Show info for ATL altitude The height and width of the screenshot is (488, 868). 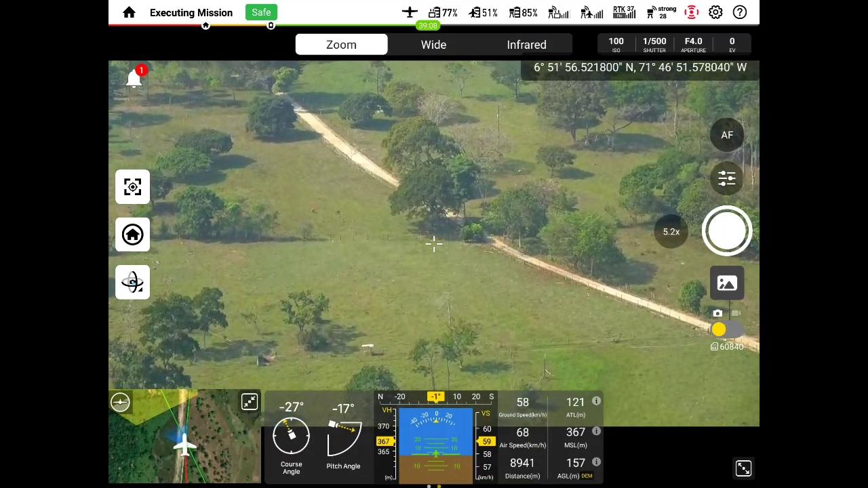(596, 401)
